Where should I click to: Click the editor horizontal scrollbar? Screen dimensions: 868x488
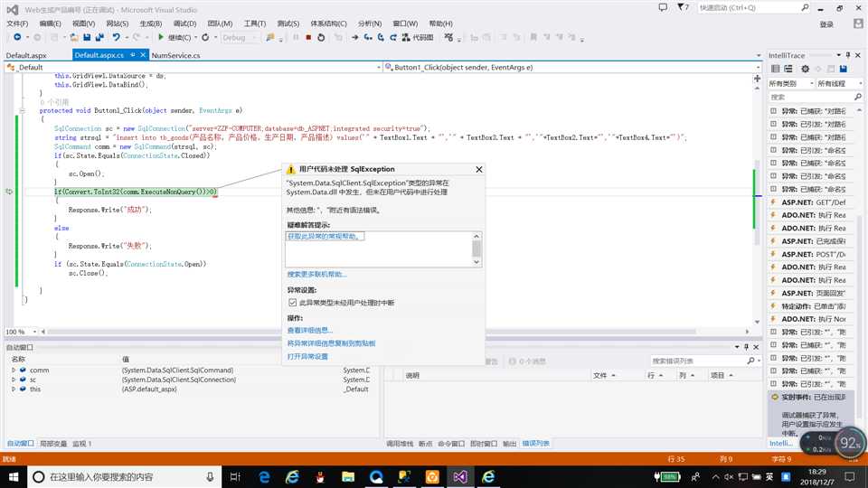[x=371, y=332]
